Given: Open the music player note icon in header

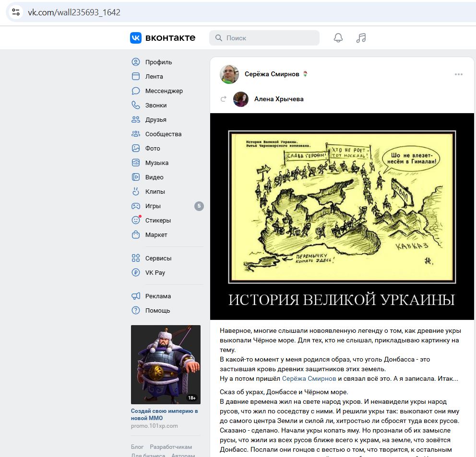Looking at the screenshot, I should click(361, 38).
